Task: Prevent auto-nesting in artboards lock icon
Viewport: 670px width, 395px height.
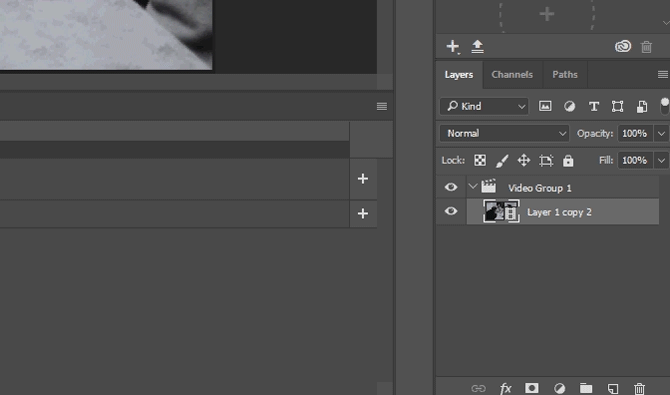Action: pos(546,161)
